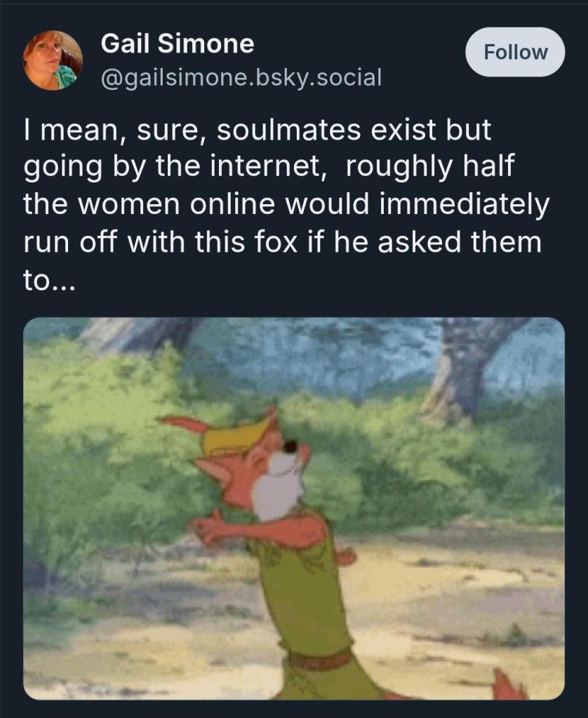
Task: Open the @gailsimone.bsky.social handle link
Action: click(x=242, y=77)
